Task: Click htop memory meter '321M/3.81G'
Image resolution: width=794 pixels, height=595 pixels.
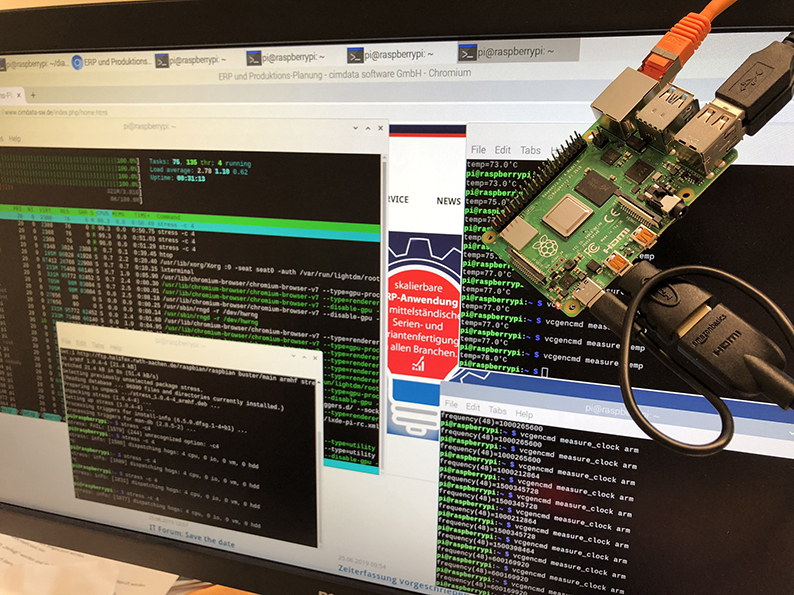Action: coord(123,192)
